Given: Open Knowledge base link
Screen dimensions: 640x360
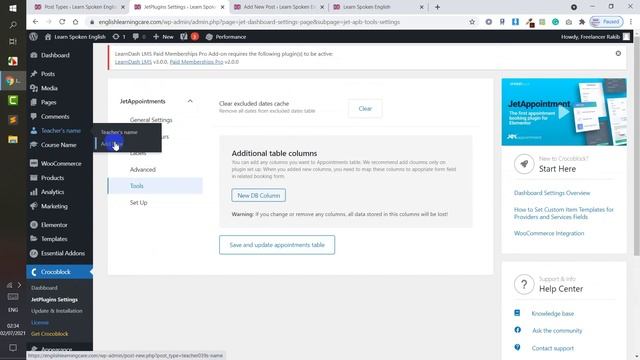Looking at the screenshot, I should (x=553, y=313).
